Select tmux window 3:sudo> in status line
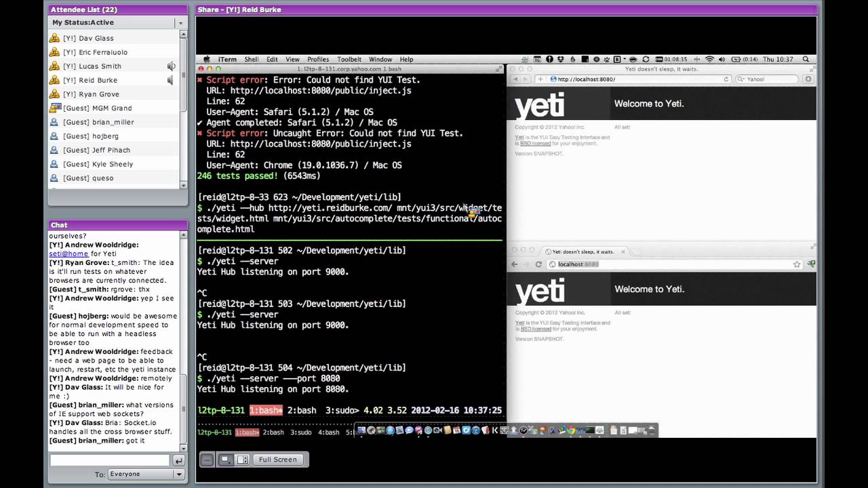The width and height of the screenshot is (868, 488). click(342, 410)
